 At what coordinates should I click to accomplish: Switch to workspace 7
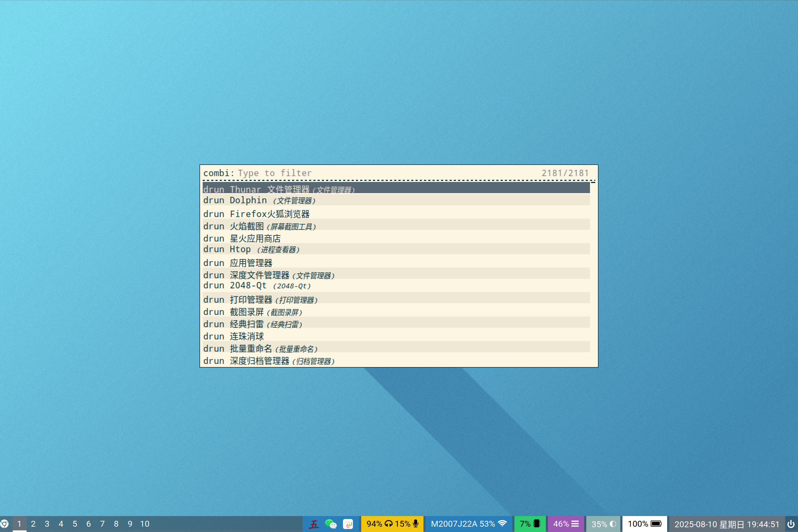click(102, 523)
